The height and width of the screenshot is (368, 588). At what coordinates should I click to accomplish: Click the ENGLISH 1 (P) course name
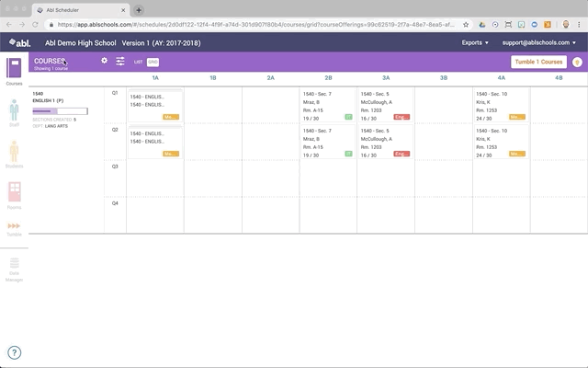click(x=48, y=100)
